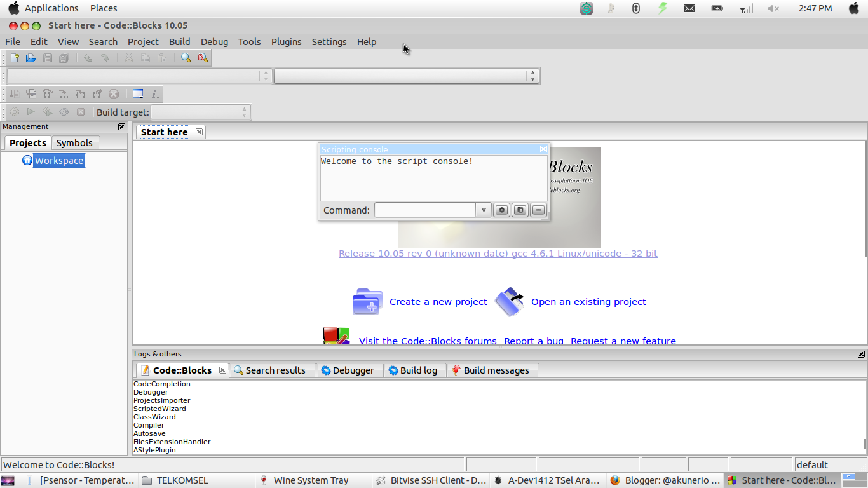868x488 pixels.
Task: Open the Debug menu
Action: pyautogui.click(x=214, y=42)
